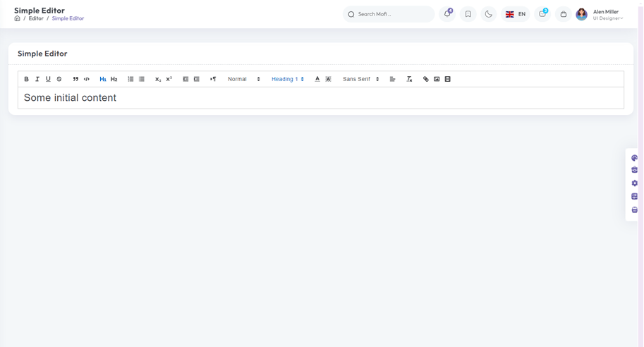Toggle italic text formatting

coord(37,79)
